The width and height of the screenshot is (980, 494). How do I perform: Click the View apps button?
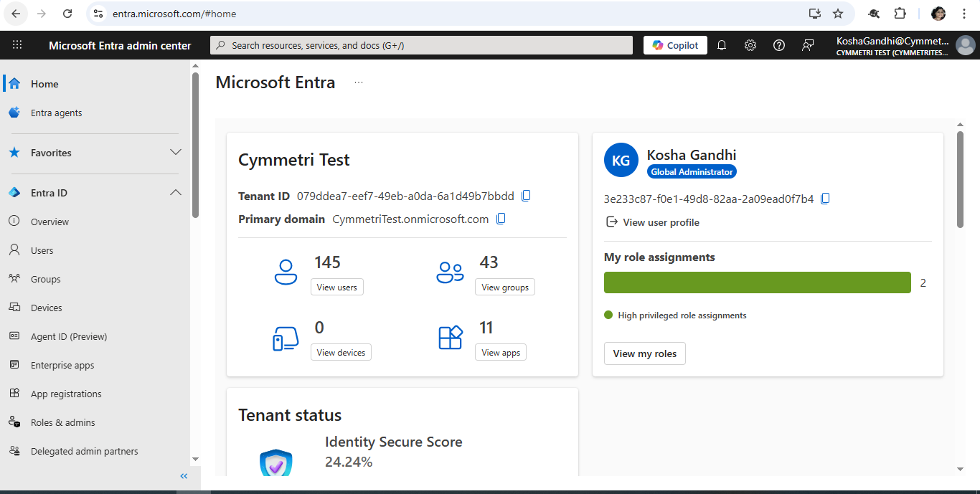point(501,352)
